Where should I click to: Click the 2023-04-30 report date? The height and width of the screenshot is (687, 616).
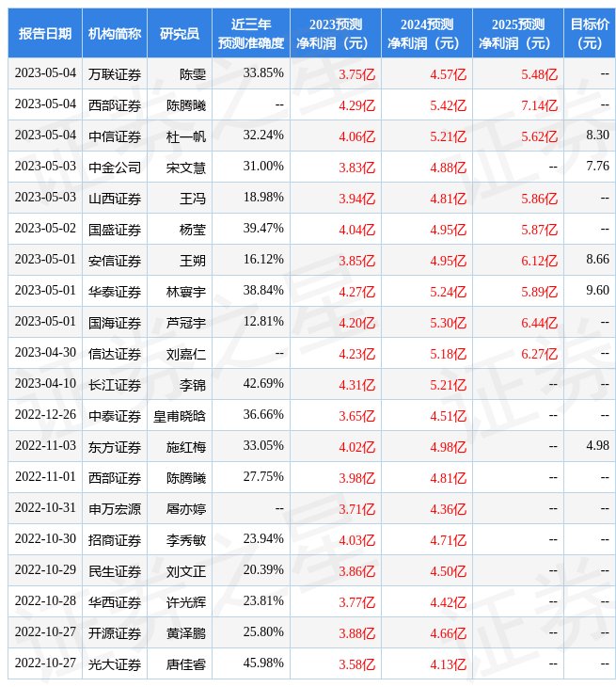[45, 353]
